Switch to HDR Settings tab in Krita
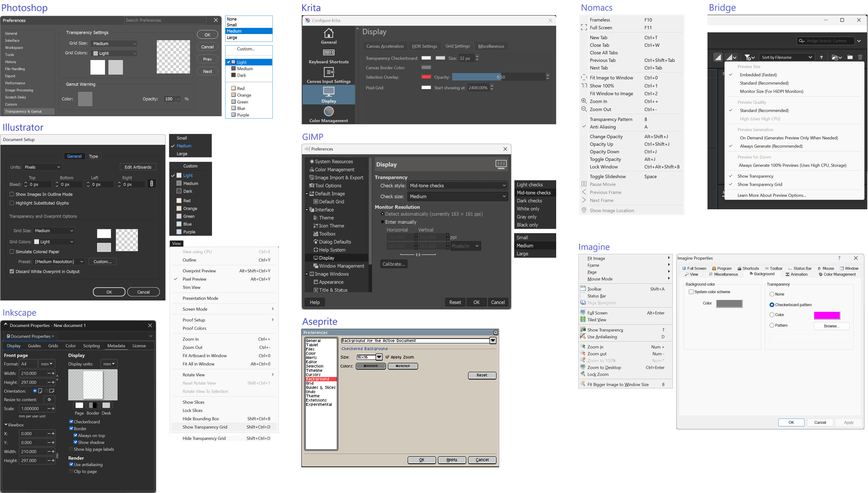 [x=424, y=46]
